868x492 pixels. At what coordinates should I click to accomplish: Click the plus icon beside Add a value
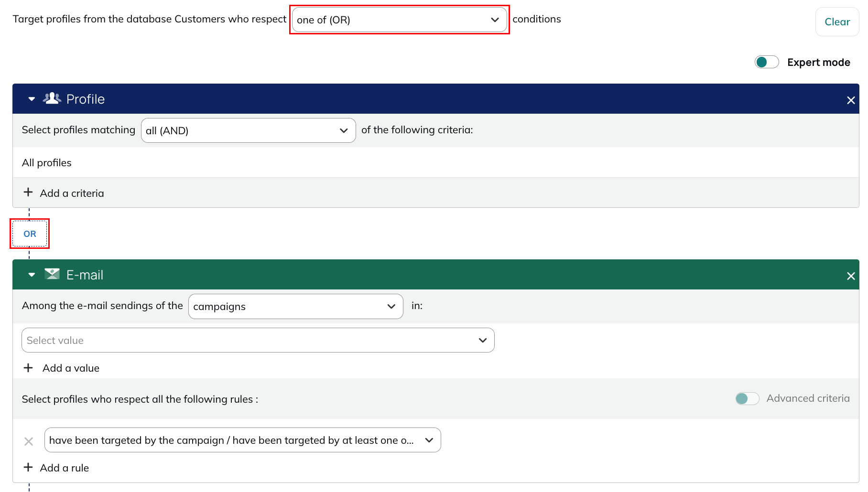28,367
